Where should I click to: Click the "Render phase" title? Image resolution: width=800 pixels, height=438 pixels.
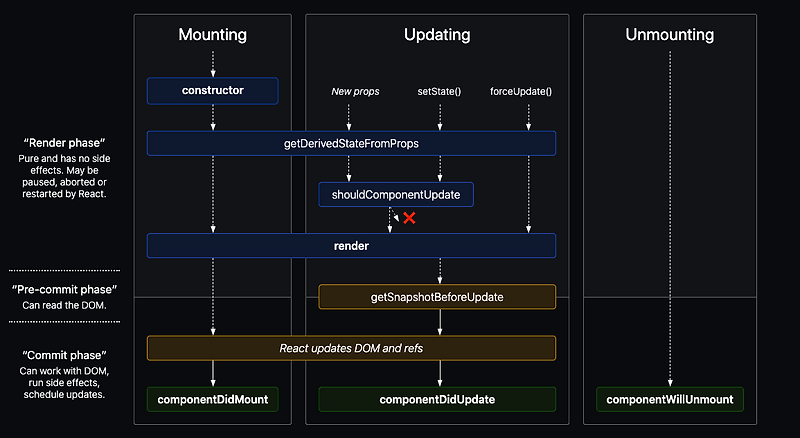point(63,143)
